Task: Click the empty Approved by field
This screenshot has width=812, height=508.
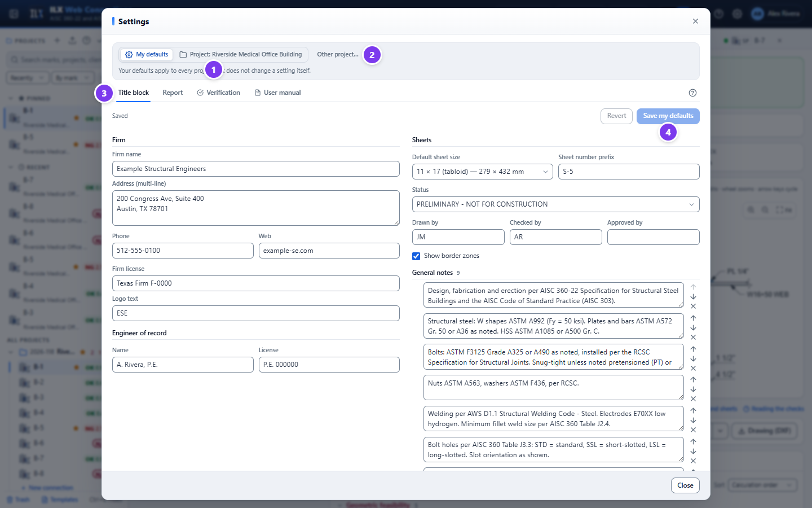Action: (654, 237)
